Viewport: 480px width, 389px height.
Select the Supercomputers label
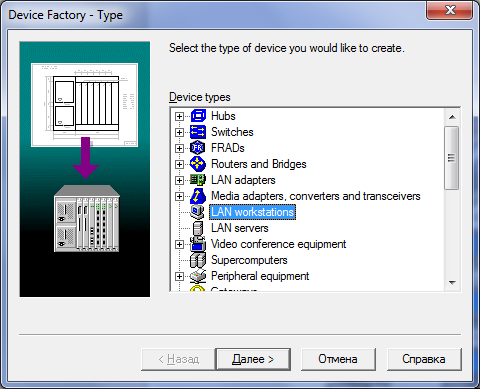[249, 260]
